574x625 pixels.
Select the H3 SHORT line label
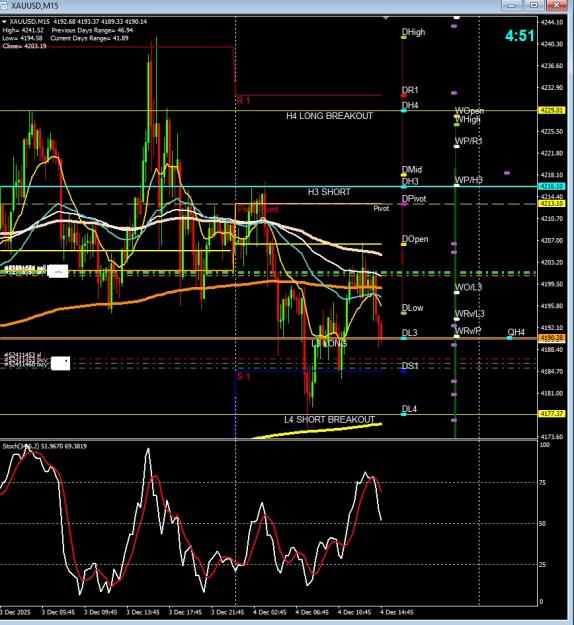(x=329, y=192)
